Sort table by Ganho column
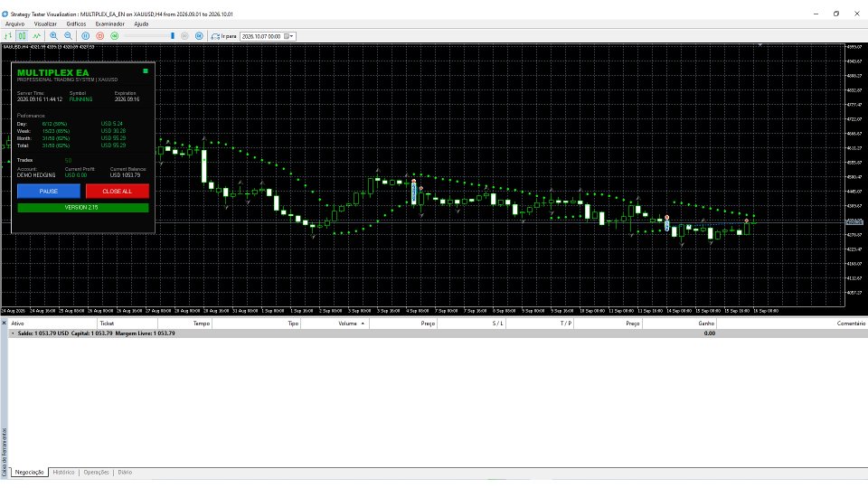 coord(680,324)
